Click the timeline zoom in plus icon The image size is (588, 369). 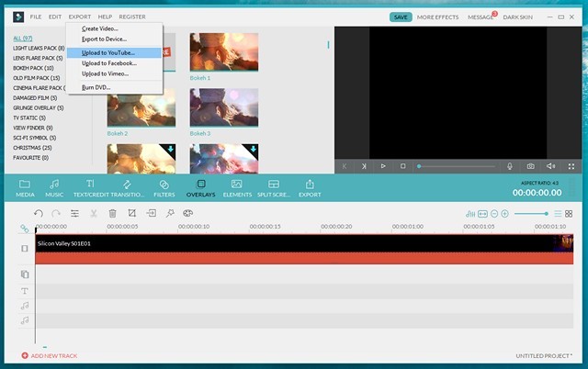(x=504, y=214)
